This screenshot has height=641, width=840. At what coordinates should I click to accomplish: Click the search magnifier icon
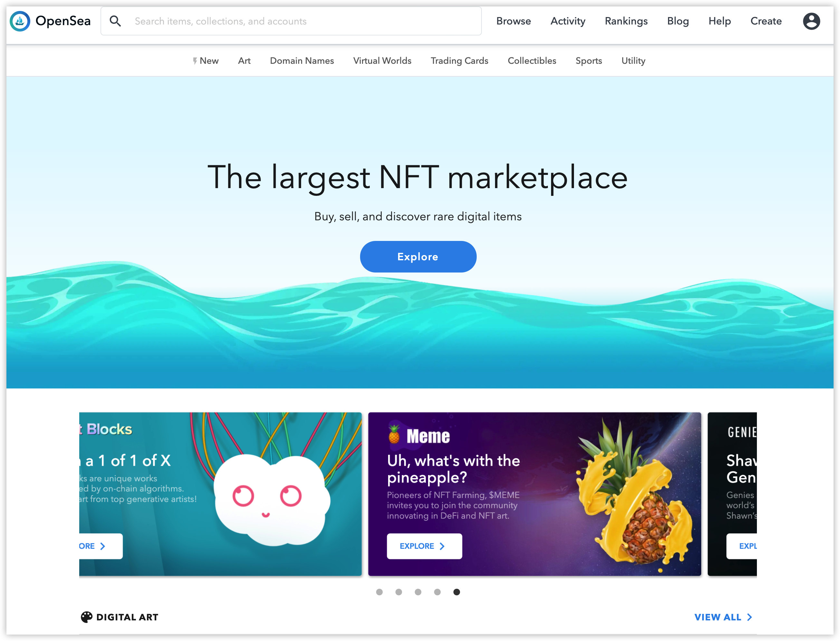(x=115, y=21)
